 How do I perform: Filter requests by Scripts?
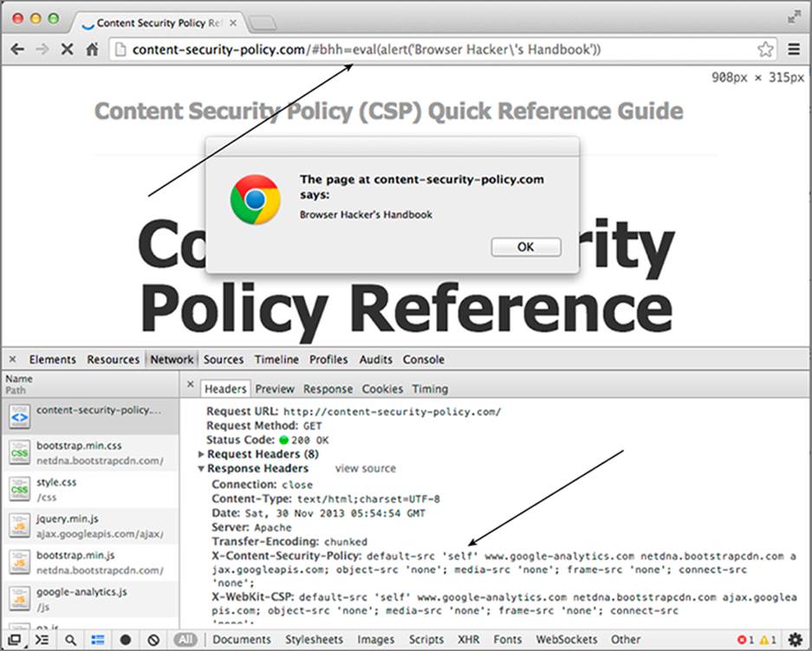coord(426,640)
